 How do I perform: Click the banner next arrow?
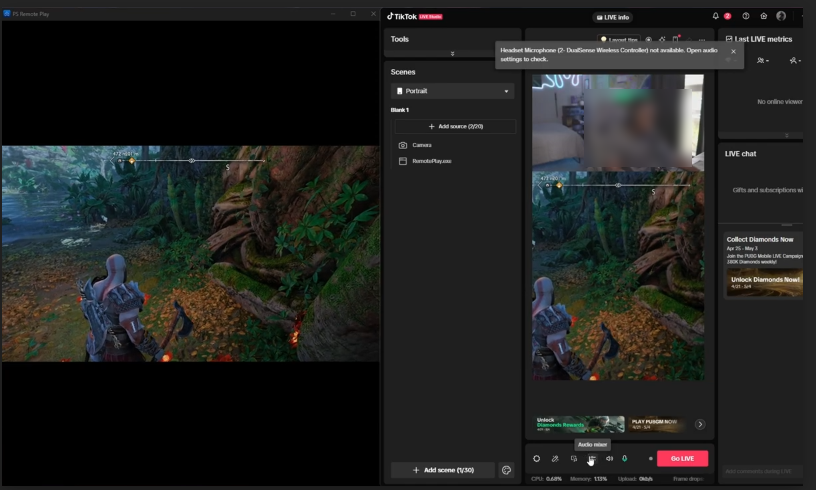700,424
